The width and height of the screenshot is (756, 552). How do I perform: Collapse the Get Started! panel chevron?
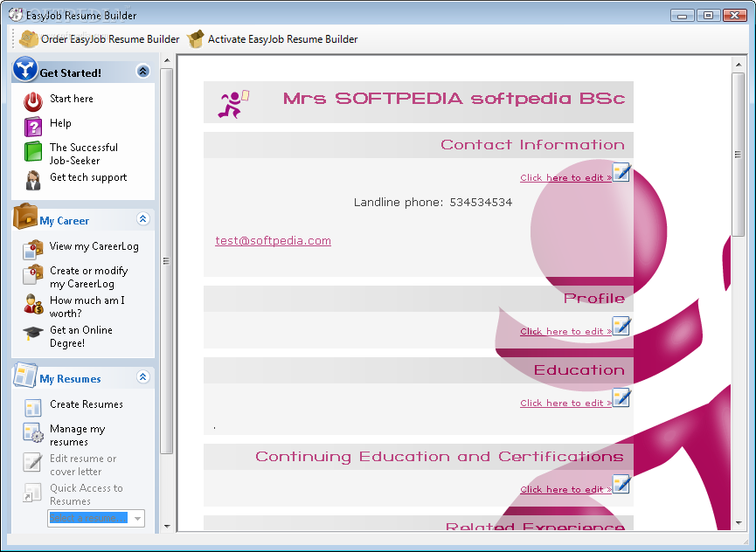click(142, 72)
